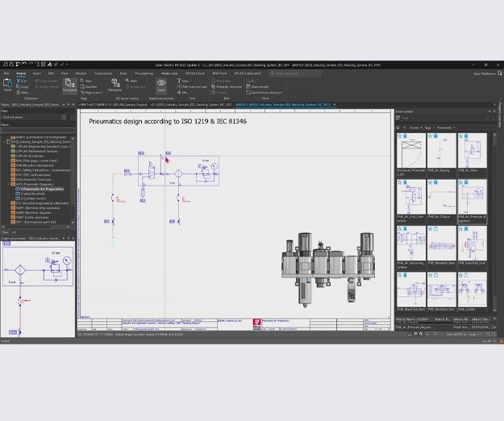
Task: Click the Delete trash icon in Clipboard group
Action: click(x=19, y=93)
